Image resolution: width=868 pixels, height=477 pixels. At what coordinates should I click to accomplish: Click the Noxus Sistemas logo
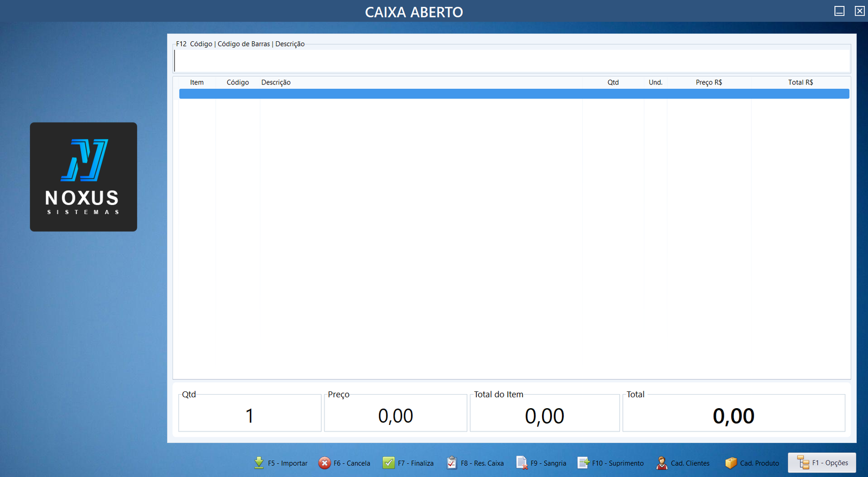[84, 177]
